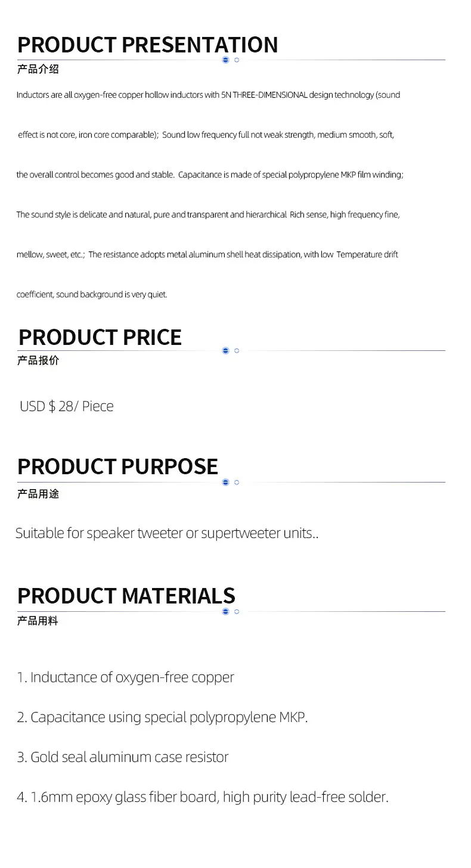471x868 pixels.
Task: Click the PRODUCT PRICE heading
Action: coord(100,337)
